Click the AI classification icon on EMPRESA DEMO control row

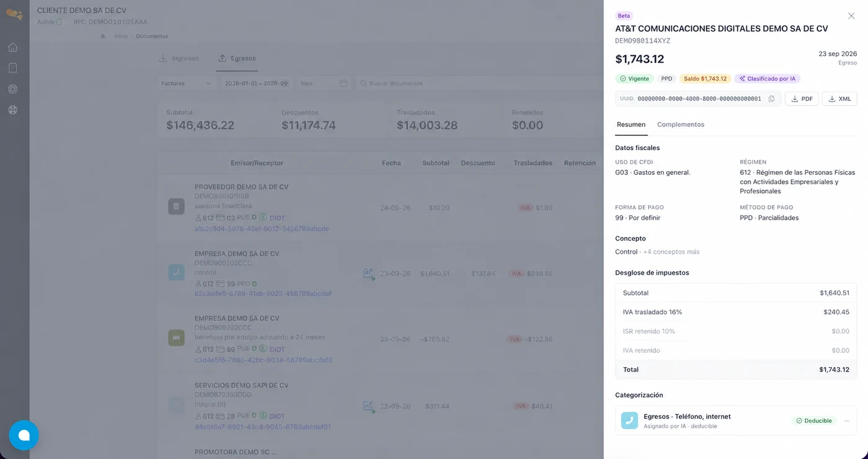(368, 273)
